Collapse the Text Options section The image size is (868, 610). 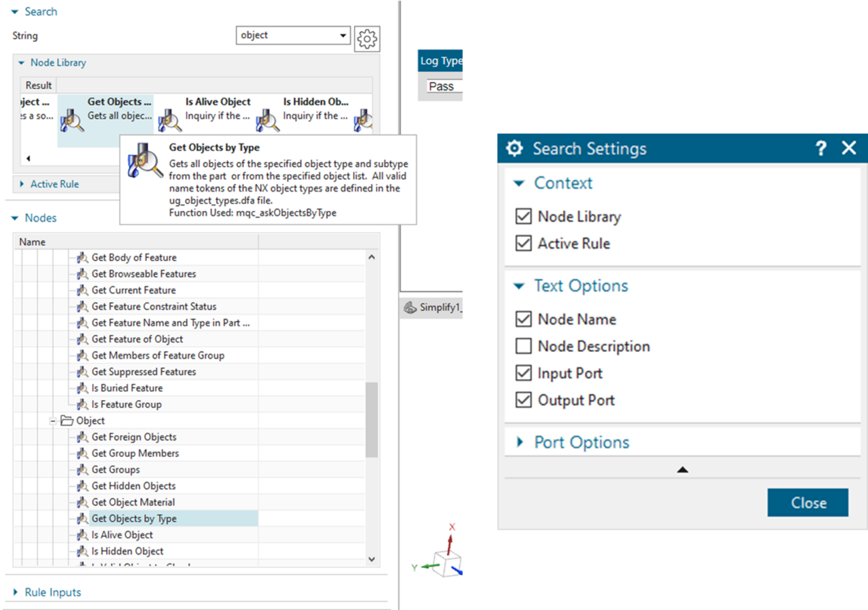pyautogui.click(x=519, y=286)
